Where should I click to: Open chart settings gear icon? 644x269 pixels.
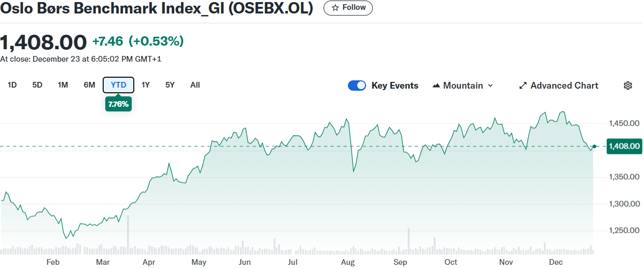pyautogui.click(x=628, y=86)
